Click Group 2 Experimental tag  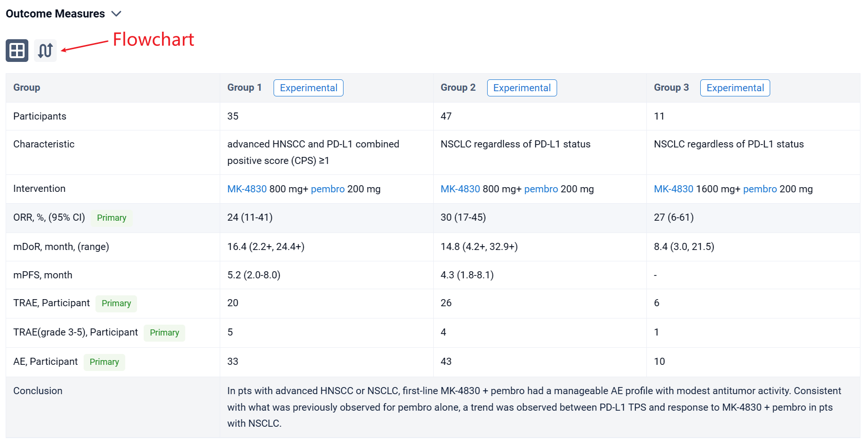coord(522,88)
